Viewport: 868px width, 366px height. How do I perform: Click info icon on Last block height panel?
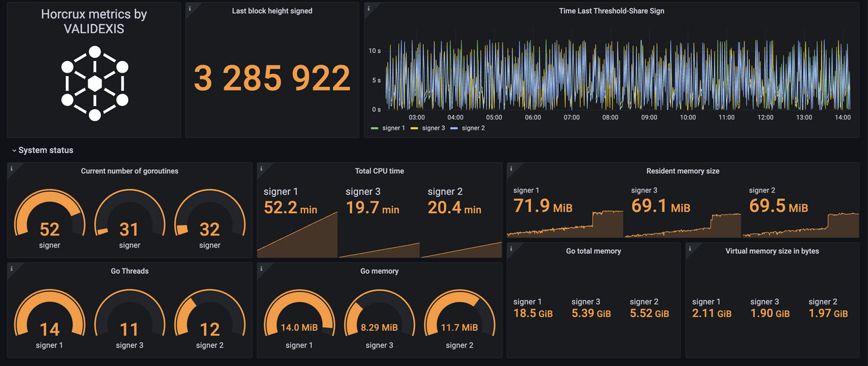pos(189,8)
